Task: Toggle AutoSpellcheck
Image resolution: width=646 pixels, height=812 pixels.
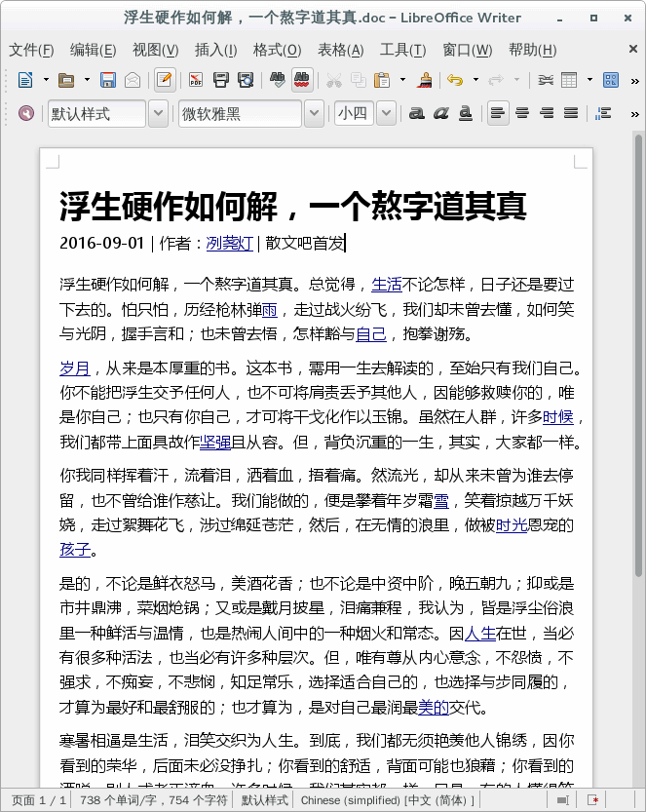Action: 302,80
